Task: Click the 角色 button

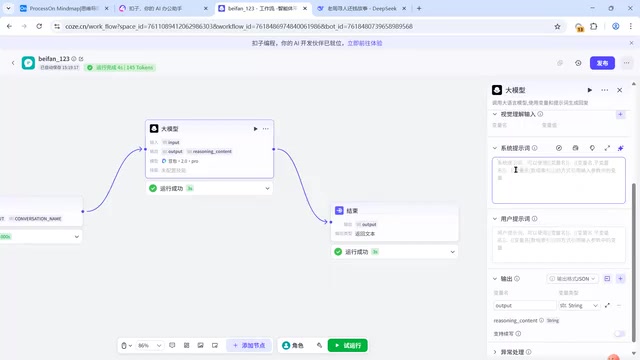Action: click(293, 345)
